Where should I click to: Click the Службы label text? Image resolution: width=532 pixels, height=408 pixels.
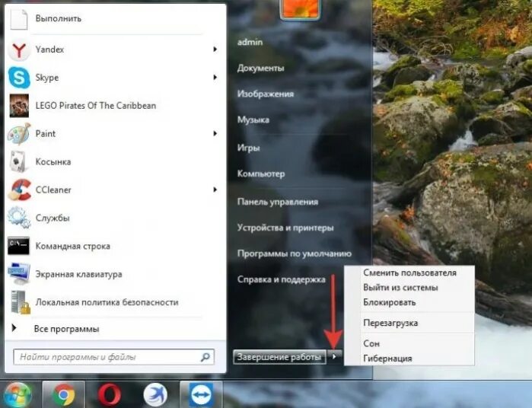click(x=53, y=218)
